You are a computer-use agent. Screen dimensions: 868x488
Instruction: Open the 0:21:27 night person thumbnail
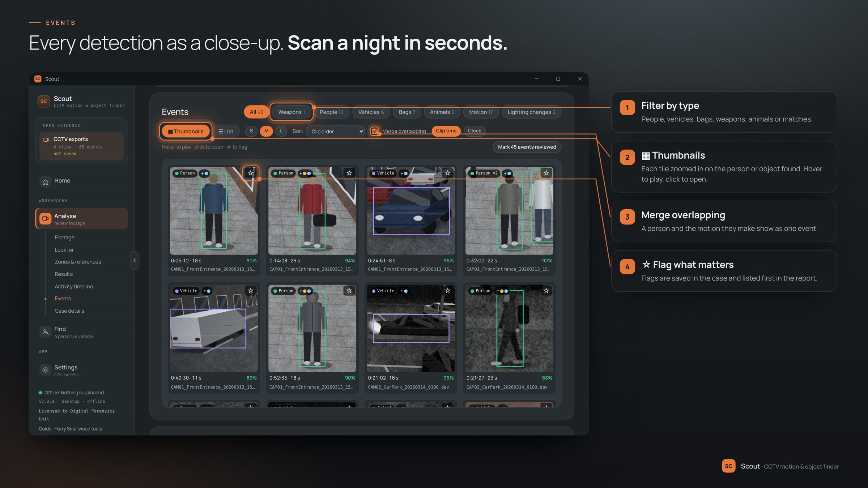pos(509,328)
